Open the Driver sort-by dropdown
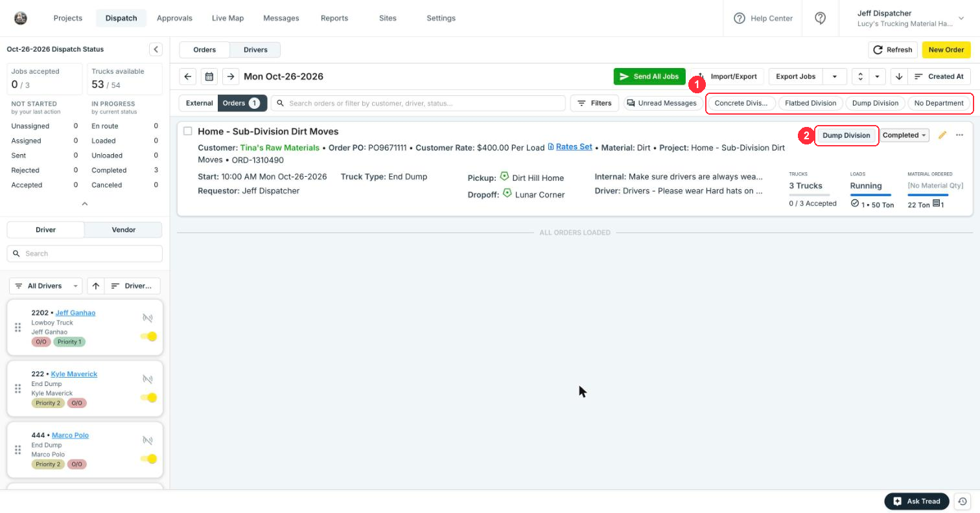This screenshot has height=513, width=980. tap(132, 286)
